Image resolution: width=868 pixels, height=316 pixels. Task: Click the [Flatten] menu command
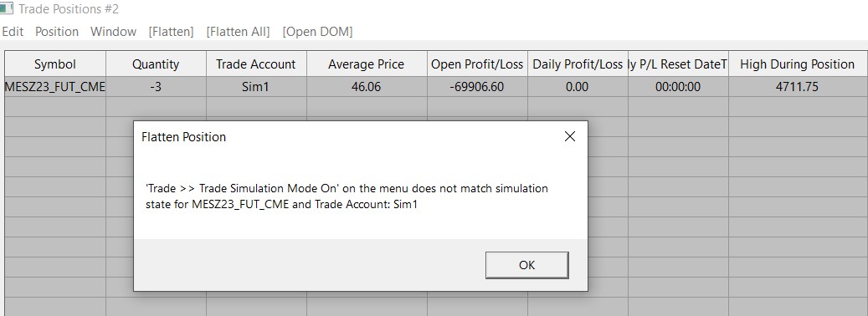coord(171,32)
